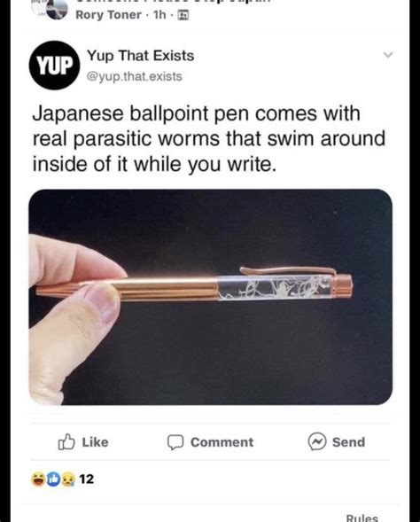The image size is (420, 522).
Task: Click the Rules link at bottom
Action: coord(362,518)
